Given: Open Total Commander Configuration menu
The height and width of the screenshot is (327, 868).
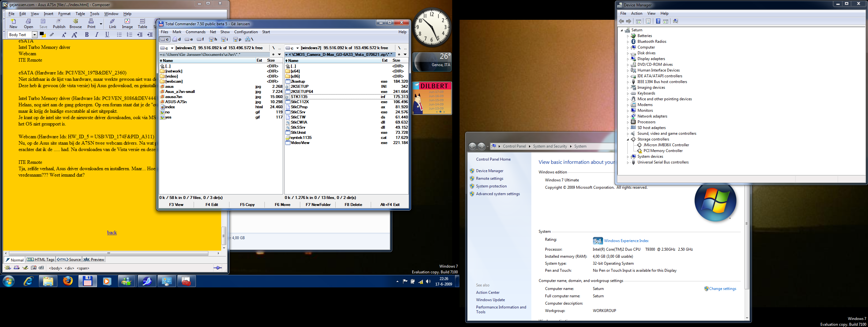Looking at the screenshot, I should pyautogui.click(x=246, y=32).
